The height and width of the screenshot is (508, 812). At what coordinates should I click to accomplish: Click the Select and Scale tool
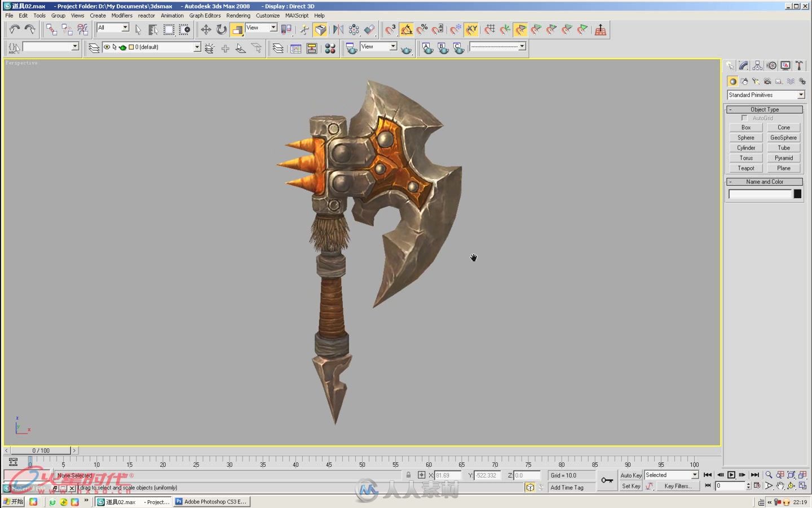[x=237, y=29]
